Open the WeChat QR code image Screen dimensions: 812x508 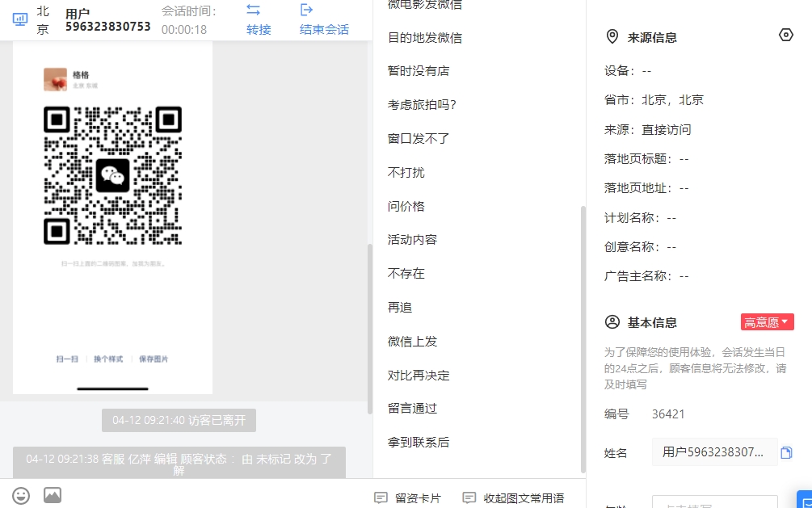pos(112,175)
